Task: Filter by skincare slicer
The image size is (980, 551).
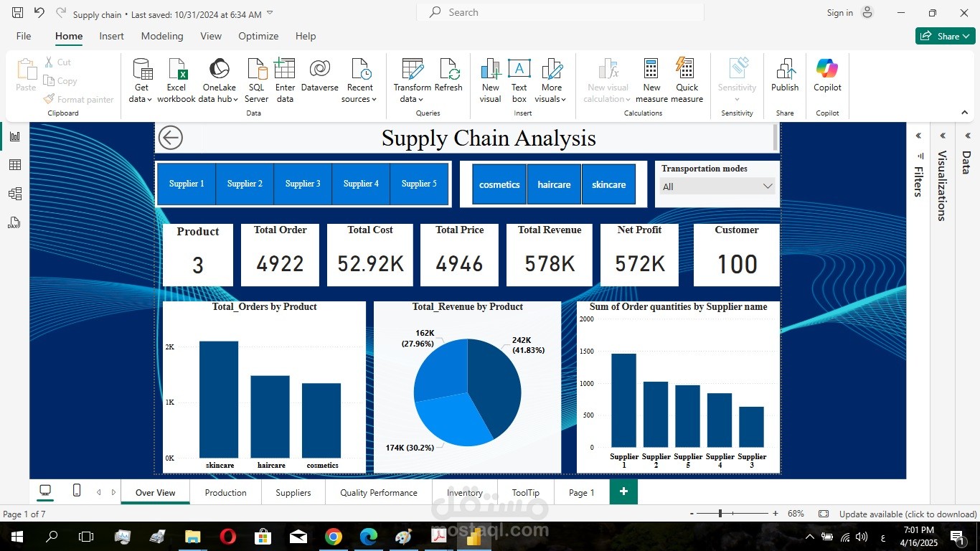Action: (608, 184)
